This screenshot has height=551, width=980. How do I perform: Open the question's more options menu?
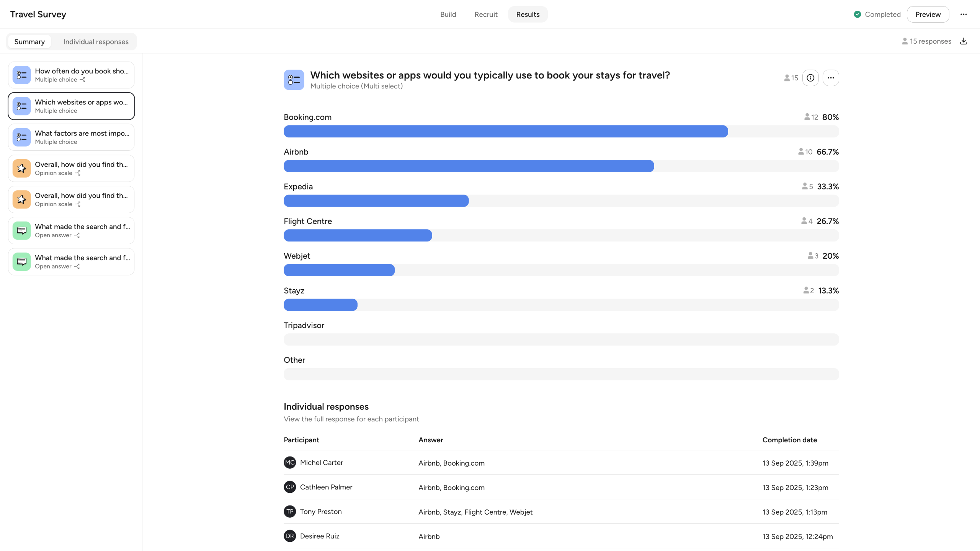[831, 78]
